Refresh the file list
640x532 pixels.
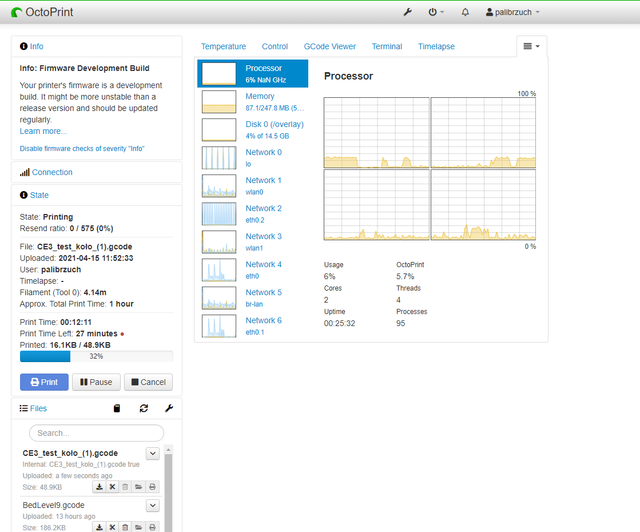[x=144, y=408]
